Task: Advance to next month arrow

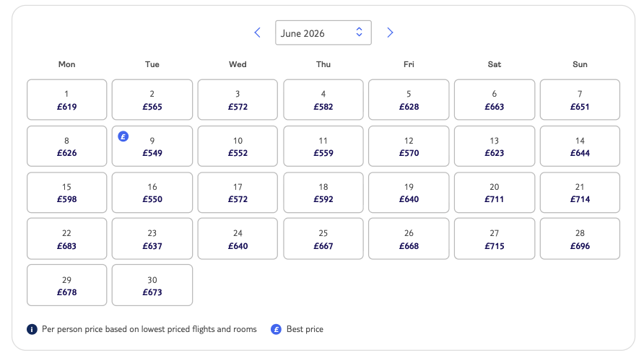Action: (390, 32)
